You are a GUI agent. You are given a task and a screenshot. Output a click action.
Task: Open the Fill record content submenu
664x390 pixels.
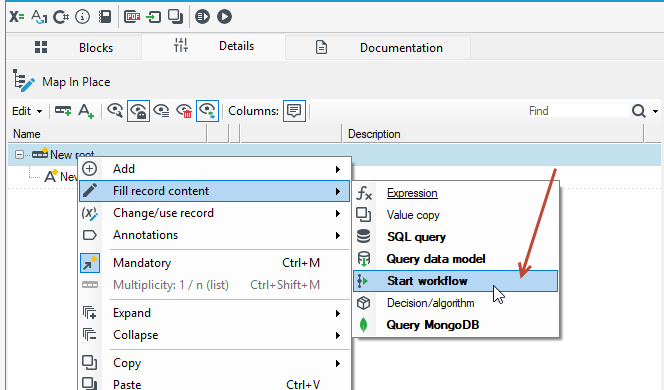pyautogui.click(x=215, y=191)
